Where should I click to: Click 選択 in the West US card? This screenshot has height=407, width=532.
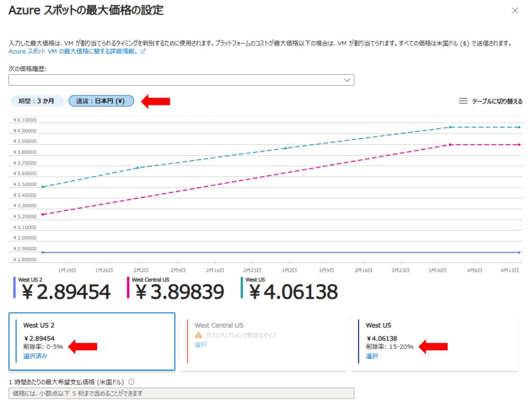click(372, 356)
